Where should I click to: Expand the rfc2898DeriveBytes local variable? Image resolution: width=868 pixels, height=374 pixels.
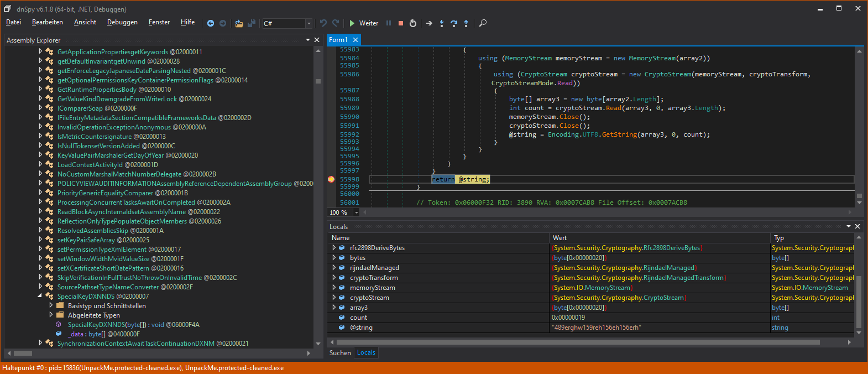334,248
